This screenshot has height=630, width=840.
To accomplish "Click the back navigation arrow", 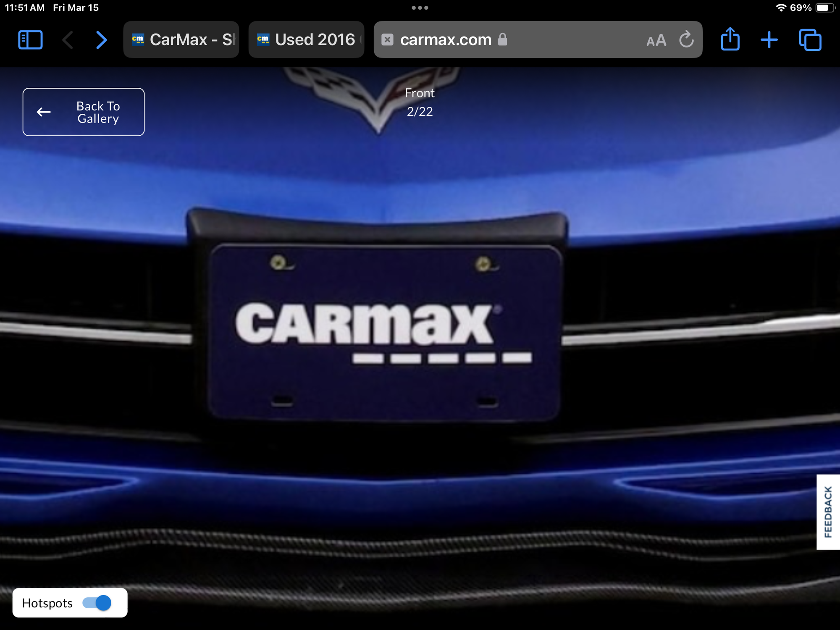I will (67, 39).
